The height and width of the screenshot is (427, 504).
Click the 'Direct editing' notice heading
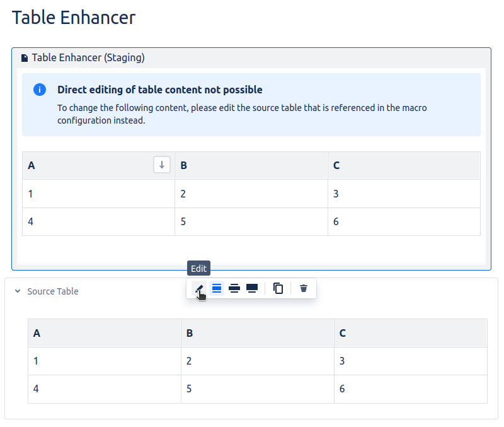[160, 90]
